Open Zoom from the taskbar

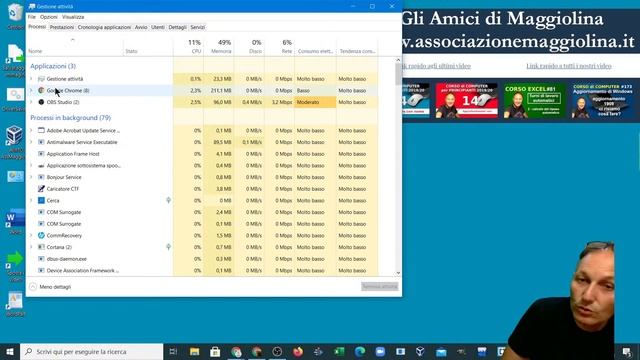click(x=380, y=351)
